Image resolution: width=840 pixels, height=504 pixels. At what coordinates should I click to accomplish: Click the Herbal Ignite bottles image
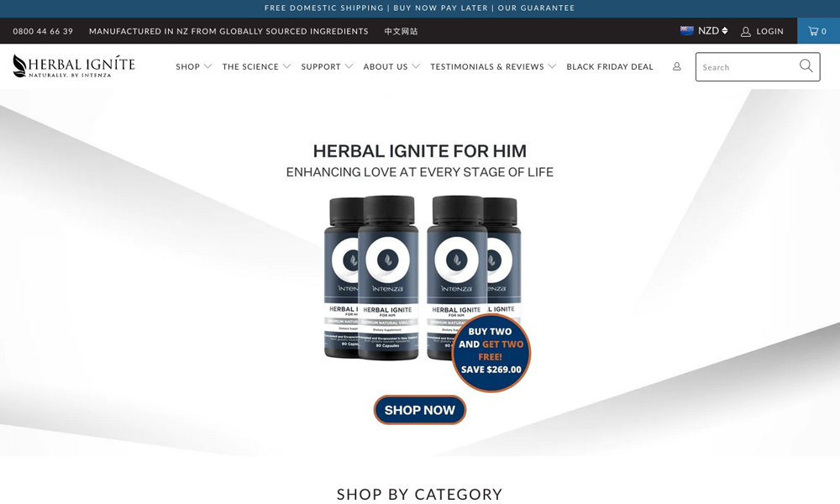(423, 277)
